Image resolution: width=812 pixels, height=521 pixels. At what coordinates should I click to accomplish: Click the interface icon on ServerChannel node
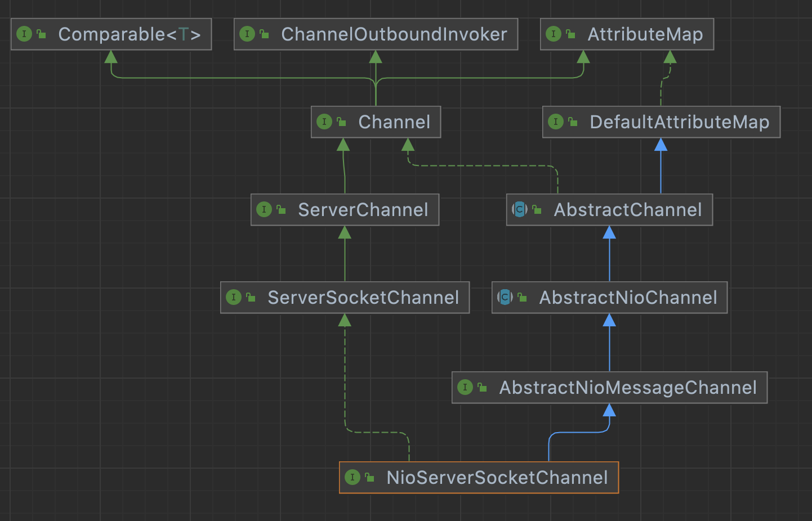coord(264,210)
